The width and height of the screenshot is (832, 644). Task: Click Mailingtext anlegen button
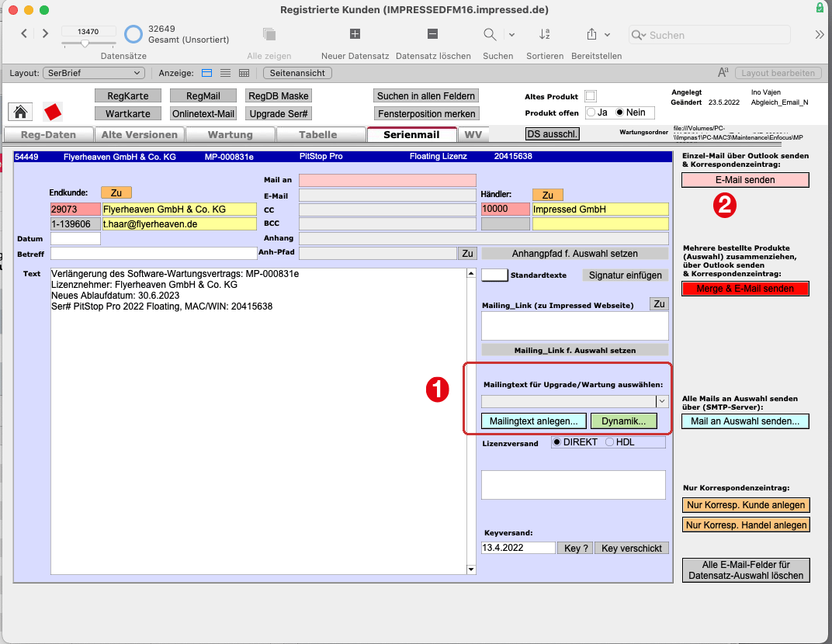pyautogui.click(x=533, y=421)
